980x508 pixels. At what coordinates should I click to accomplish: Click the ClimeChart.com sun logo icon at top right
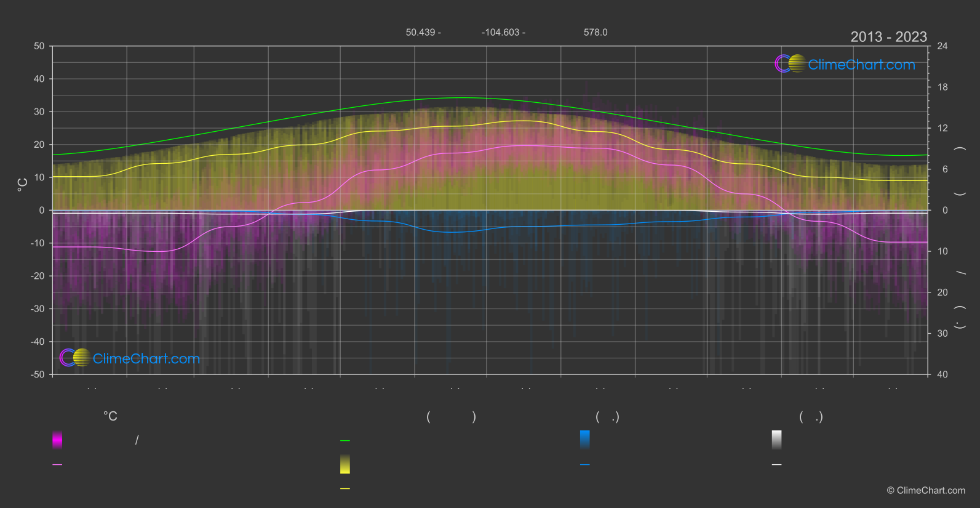(790, 63)
